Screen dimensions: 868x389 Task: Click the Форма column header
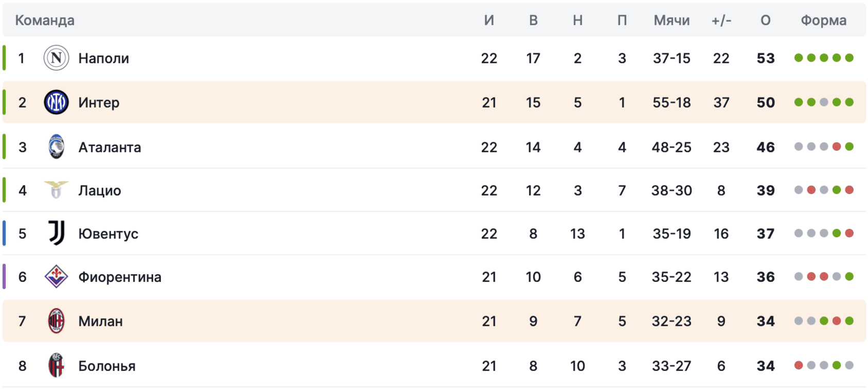[823, 20]
